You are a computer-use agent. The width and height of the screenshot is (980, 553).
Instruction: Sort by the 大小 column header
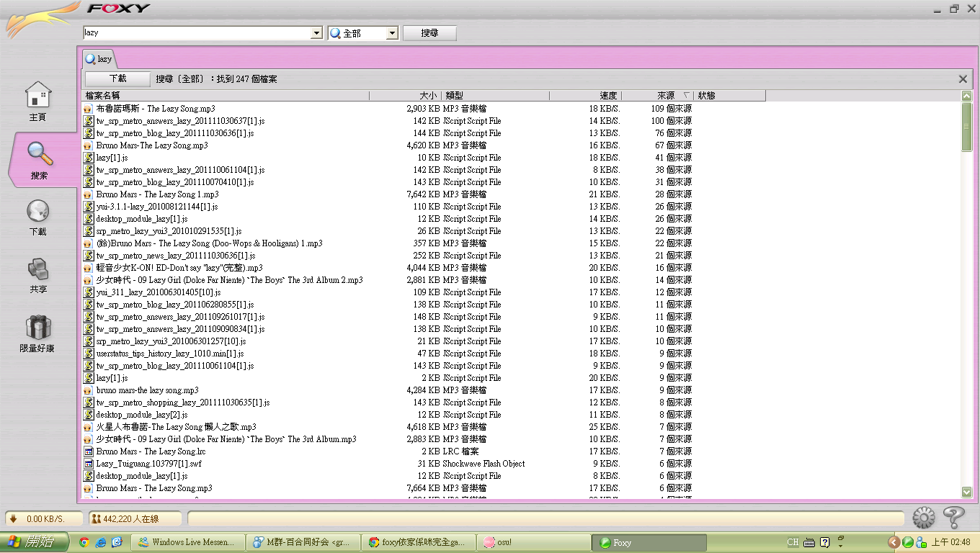(x=405, y=96)
